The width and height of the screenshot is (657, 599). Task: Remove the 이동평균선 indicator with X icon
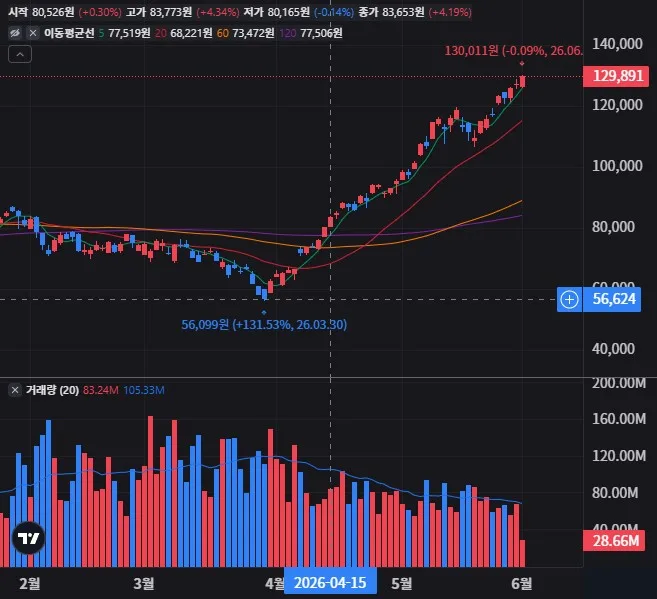coord(33,33)
